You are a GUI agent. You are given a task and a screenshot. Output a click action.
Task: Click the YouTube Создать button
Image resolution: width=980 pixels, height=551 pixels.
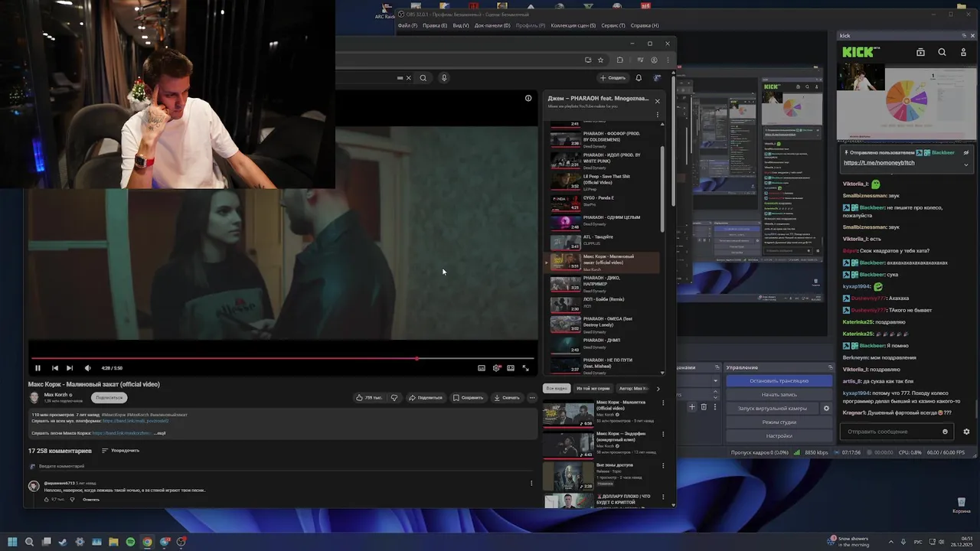coord(613,77)
